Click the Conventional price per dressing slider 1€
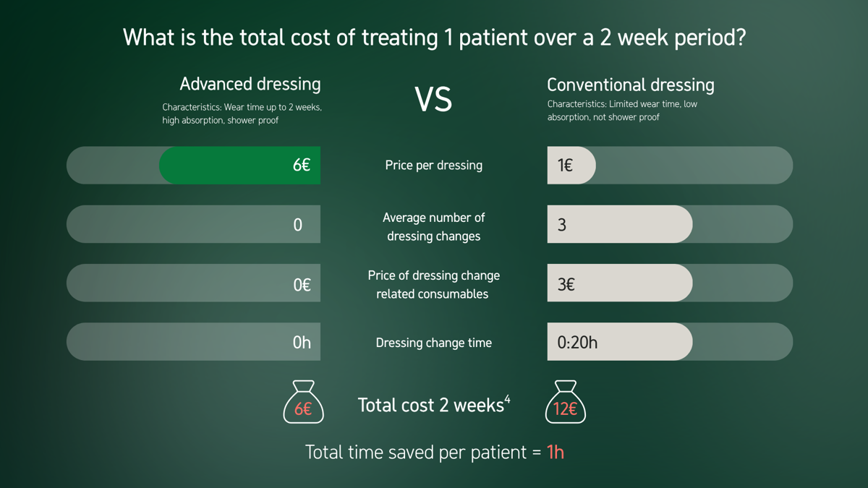 pyautogui.click(x=571, y=165)
